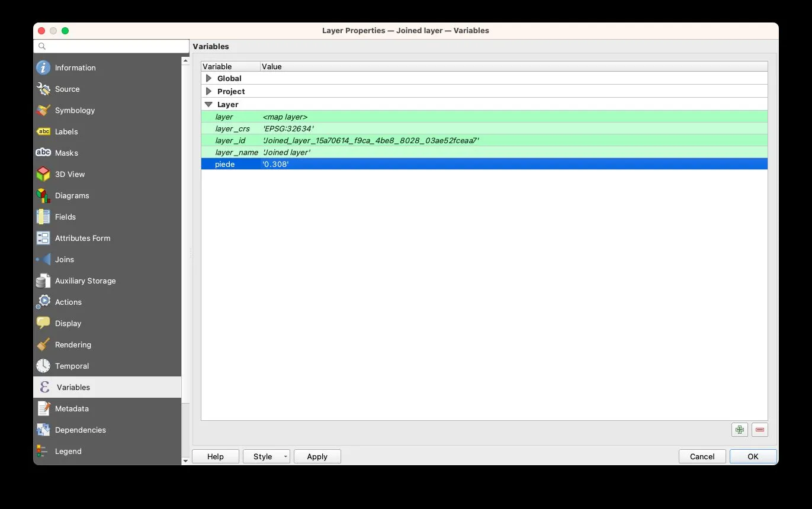Expand the Global variables group

[208, 78]
